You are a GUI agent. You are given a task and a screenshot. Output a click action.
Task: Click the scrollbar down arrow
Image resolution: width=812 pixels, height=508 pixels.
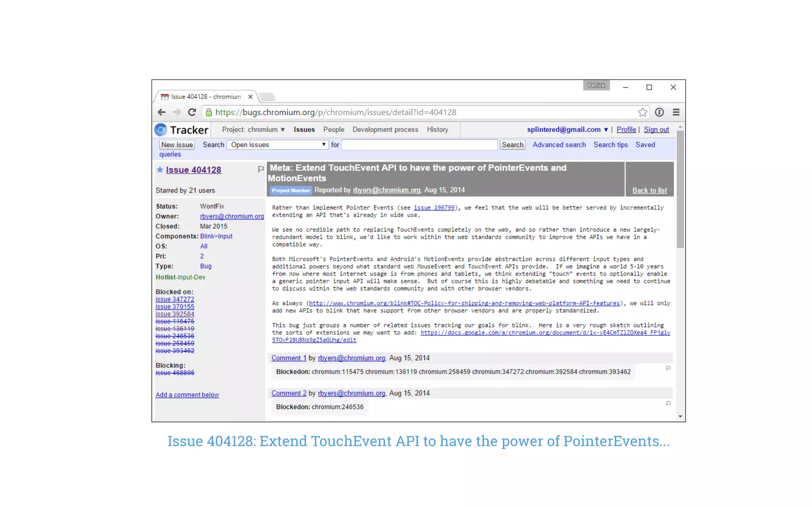[680, 416]
